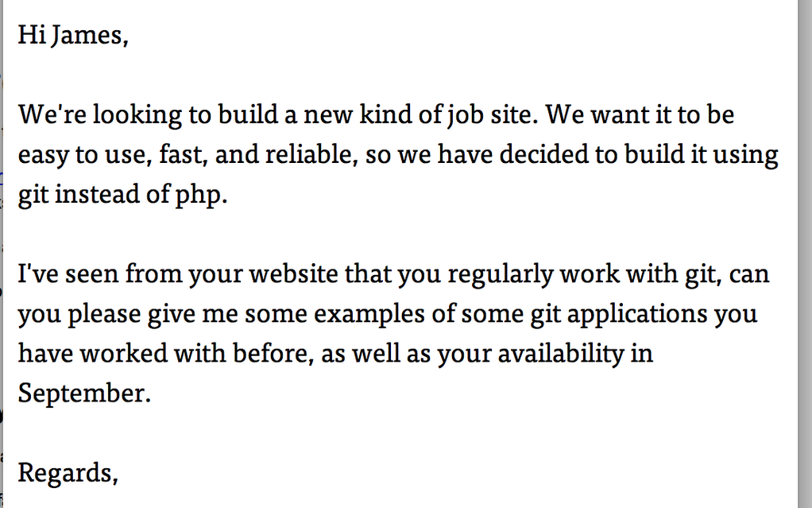Click the "Hi James," greeting line
Viewport: 812px width, 508px height.
(x=73, y=37)
